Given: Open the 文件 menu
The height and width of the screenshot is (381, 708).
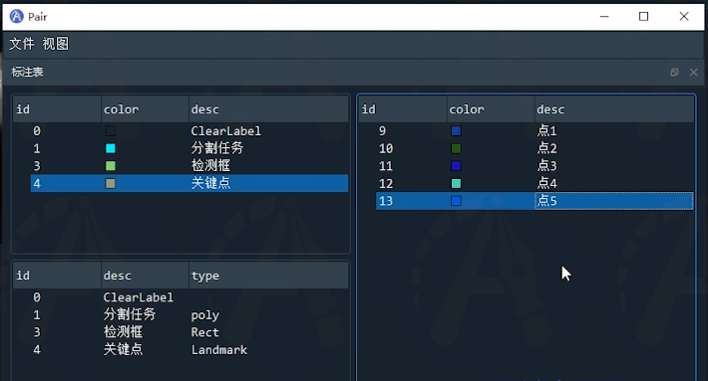Looking at the screenshot, I should pyautogui.click(x=22, y=44).
